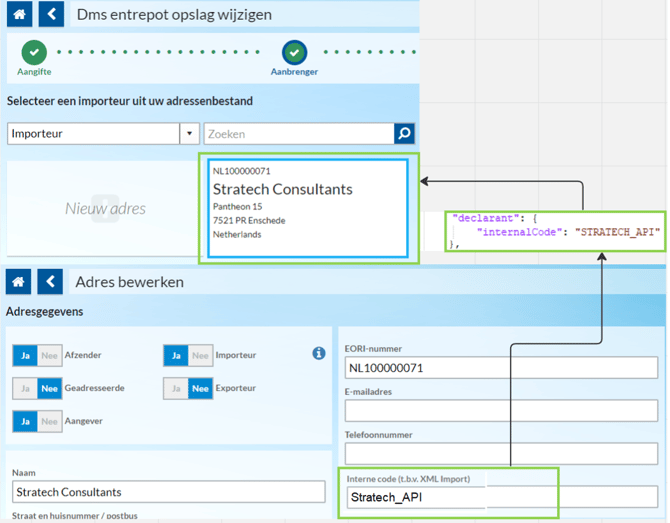Click the Interne code input field
The width and height of the screenshot is (670, 523).
(502, 497)
